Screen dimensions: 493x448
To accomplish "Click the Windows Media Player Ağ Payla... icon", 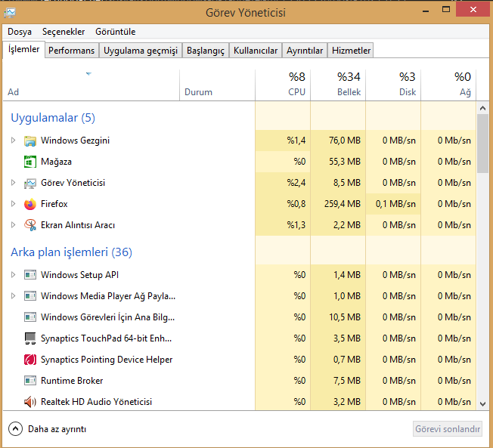I will tap(30, 296).
